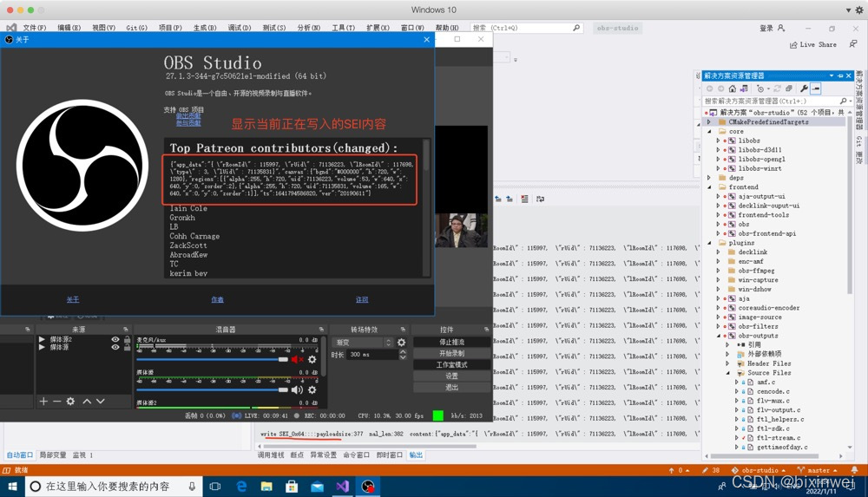This screenshot has height=497, width=868.
Task: Click the account icon beside 登录
Action: click(781, 28)
